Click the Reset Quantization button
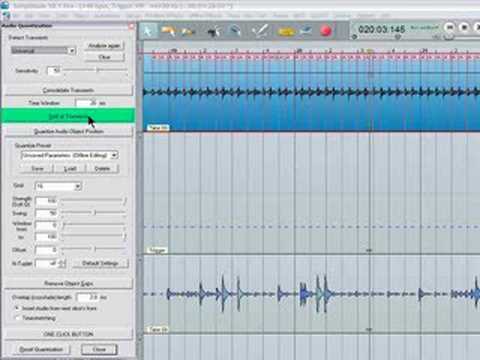 41,349
